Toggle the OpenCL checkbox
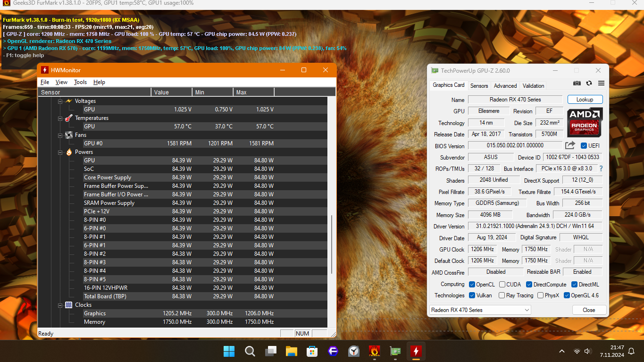 coord(472,285)
